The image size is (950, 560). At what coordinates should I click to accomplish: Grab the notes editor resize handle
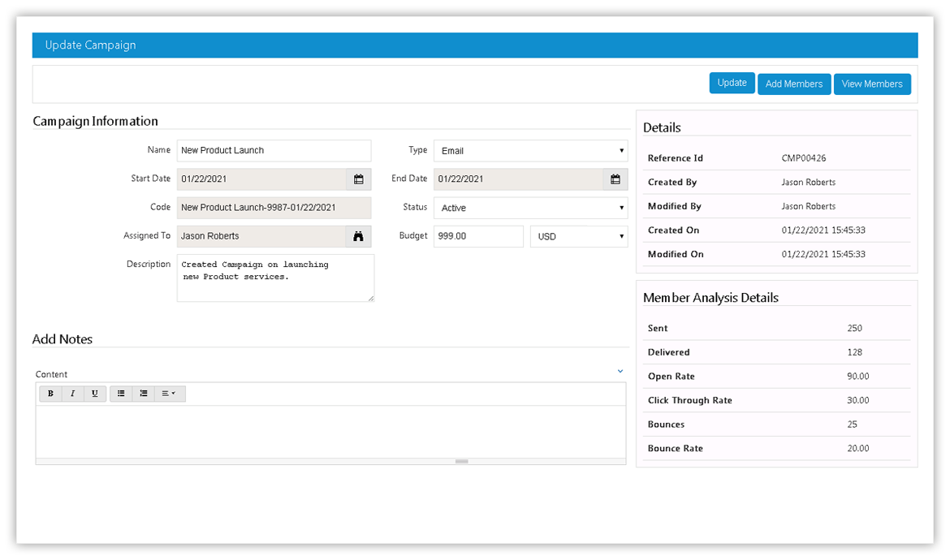[x=461, y=461]
